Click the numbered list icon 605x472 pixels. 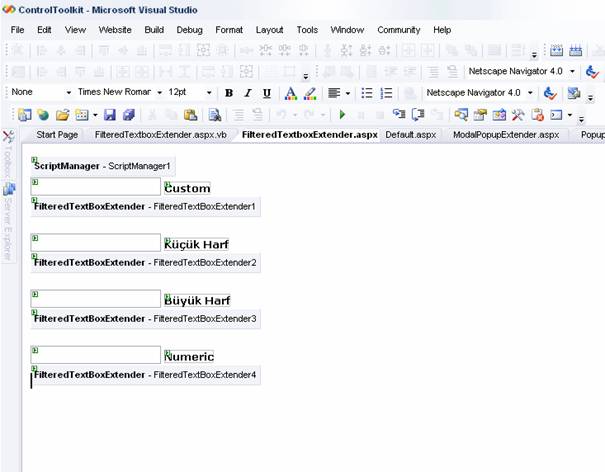[386, 93]
